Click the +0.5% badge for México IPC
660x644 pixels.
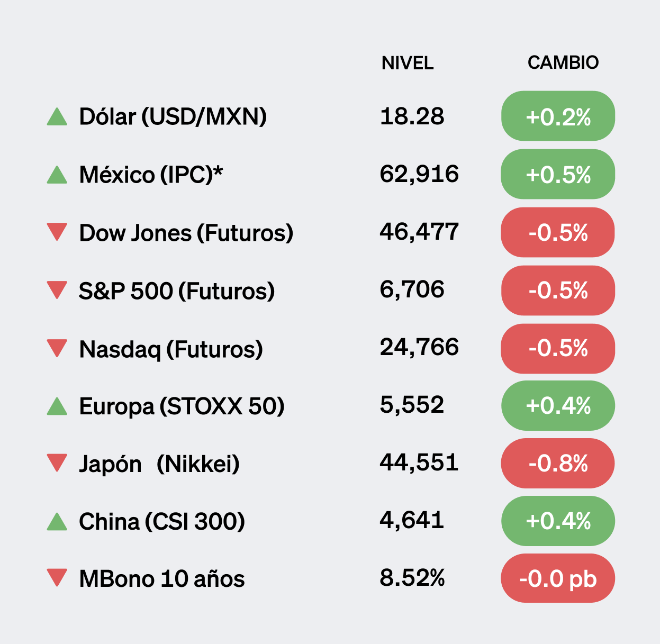(558, 175)
